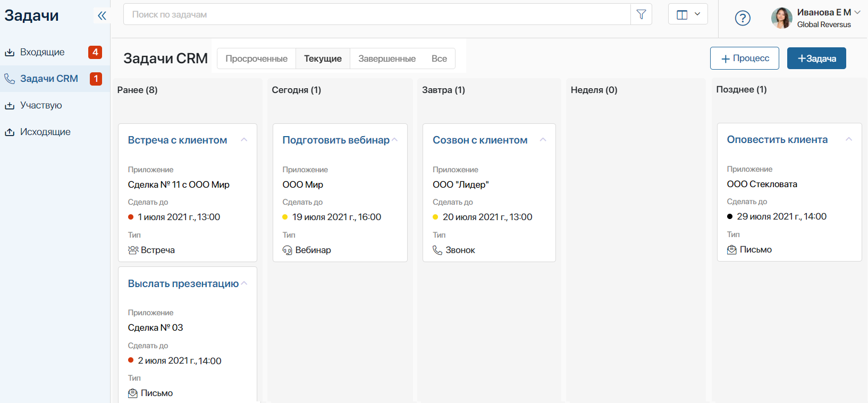Screen dimensions: 868x403
Task: Collapse the Подготовить вебинар card
Action: click(x=394, y=140)
